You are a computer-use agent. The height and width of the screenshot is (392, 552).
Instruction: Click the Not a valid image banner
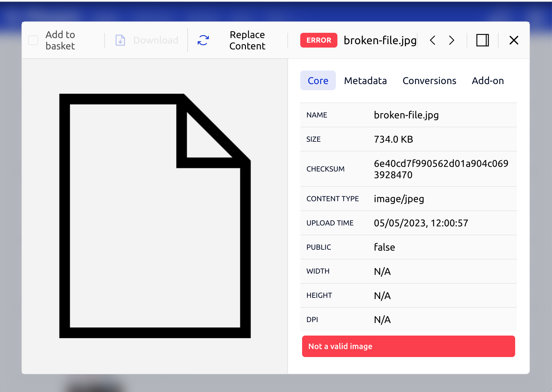(x=408, y=346)
